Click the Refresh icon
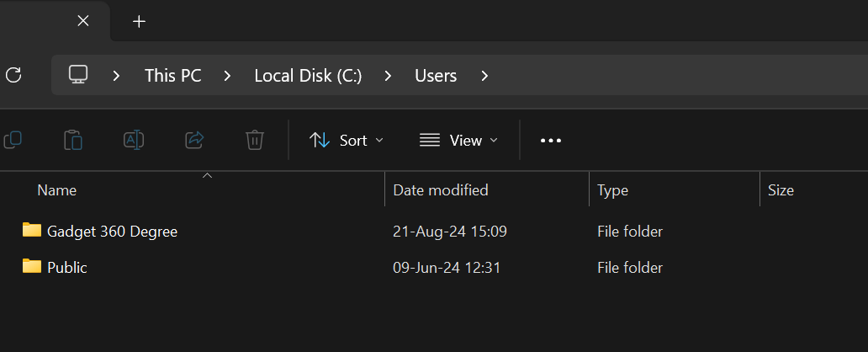The image size is (868, 352). 13,75
